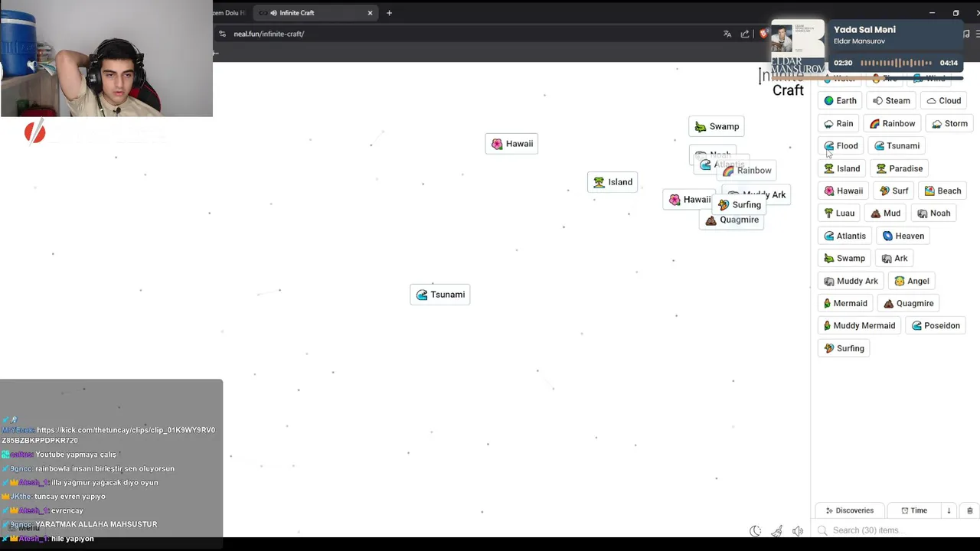Reverse sort order with arrow button

pyautogui.click(x=949, y=510)
